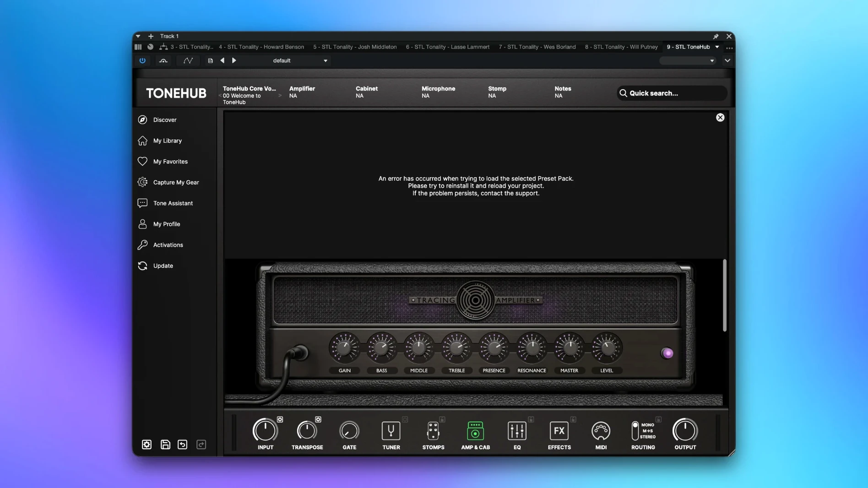Click the undo arrow icon

[183, 445]
